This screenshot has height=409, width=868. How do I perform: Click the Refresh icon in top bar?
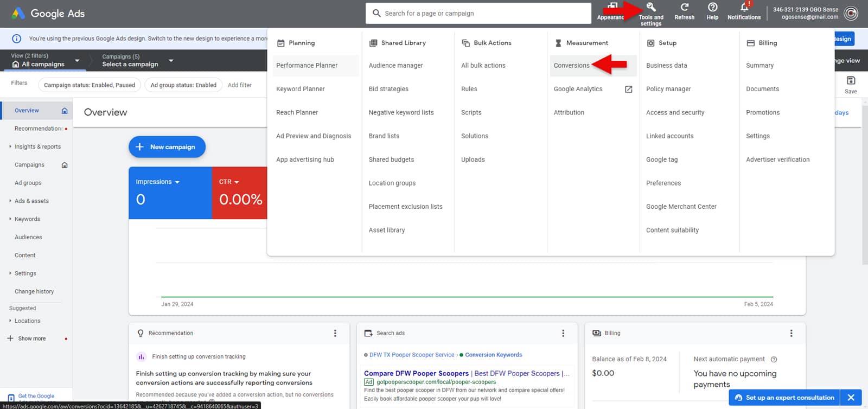pos(684,8)
